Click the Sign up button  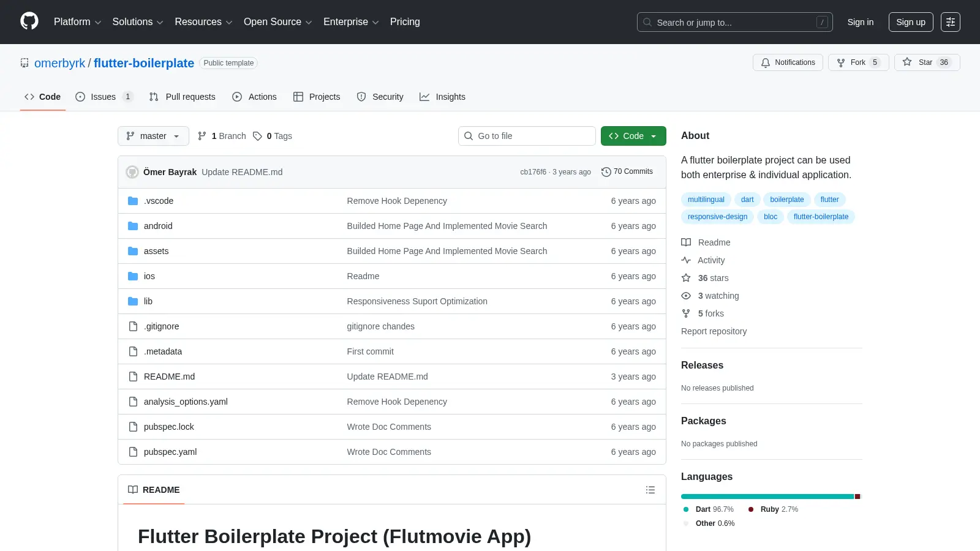pos(911,22)
